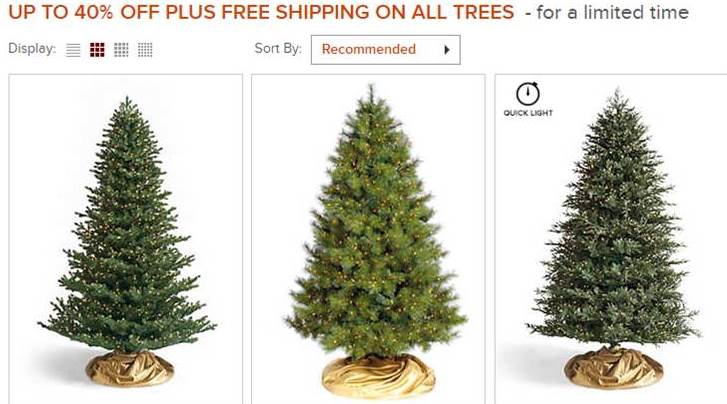
Task: Click the QUICK LIGHT label text
Action: click(528, 113)
